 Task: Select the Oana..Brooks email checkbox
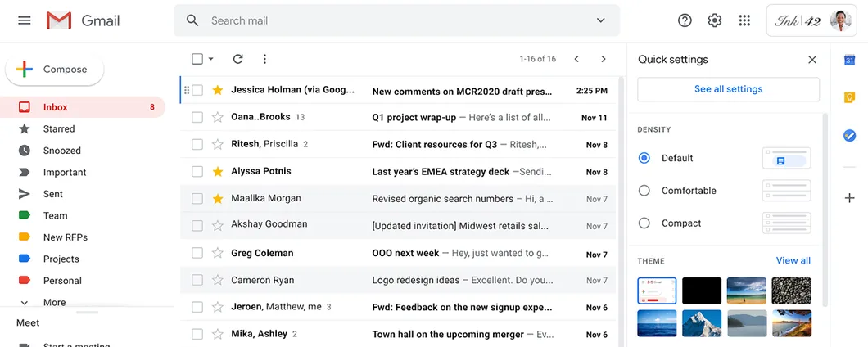pyautogui.click(x=197, y=117)
